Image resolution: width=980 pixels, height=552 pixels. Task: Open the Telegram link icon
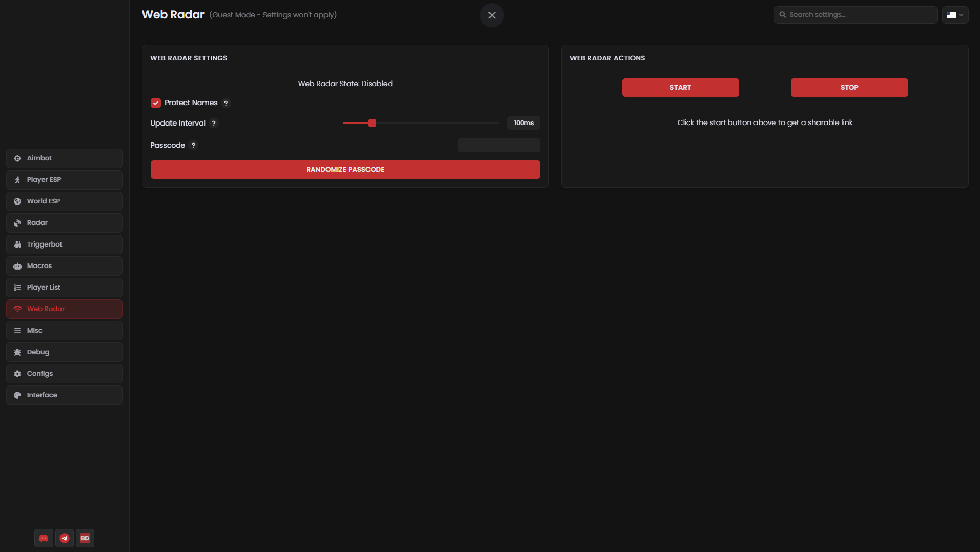[x=65, y=538]
